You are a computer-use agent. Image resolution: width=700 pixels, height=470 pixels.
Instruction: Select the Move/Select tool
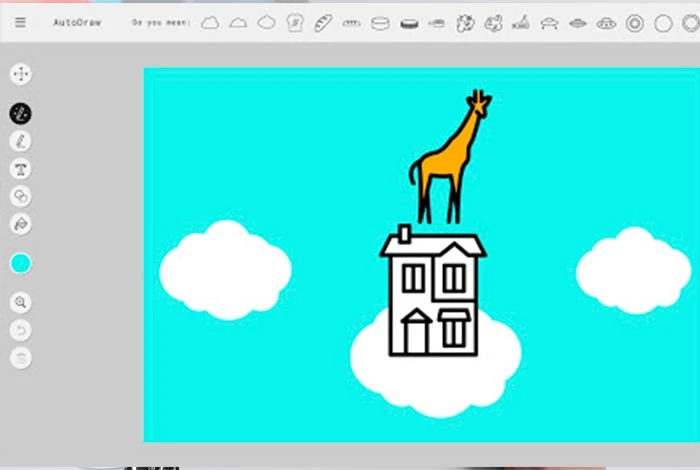21,74
